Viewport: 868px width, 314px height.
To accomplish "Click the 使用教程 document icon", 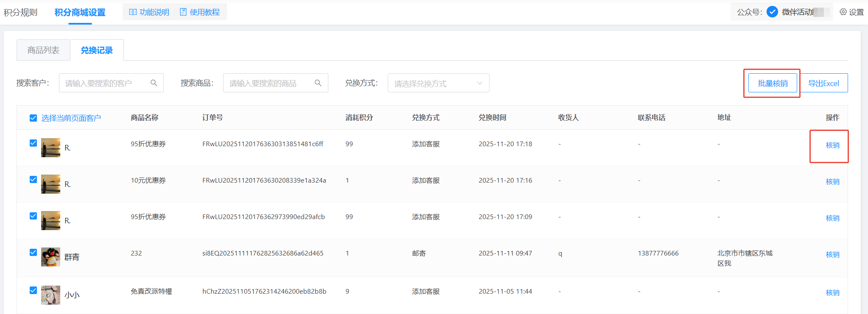I will click(183, 12).
